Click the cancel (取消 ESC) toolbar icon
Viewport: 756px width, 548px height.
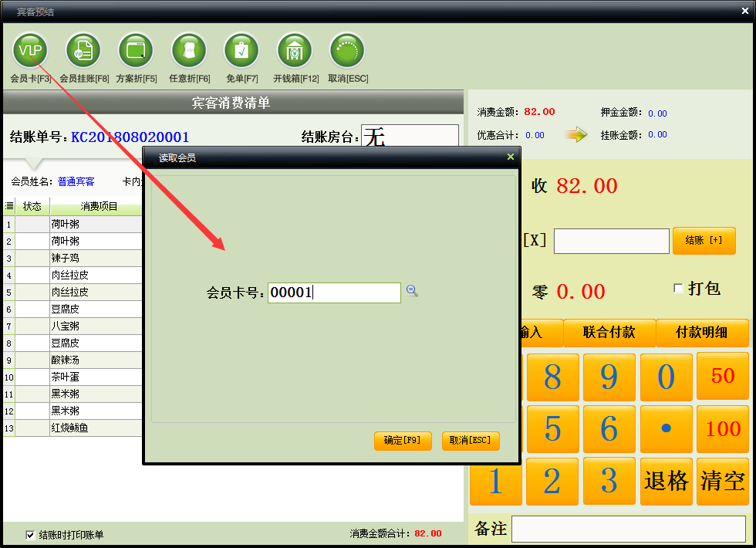(x=347, y=51)
